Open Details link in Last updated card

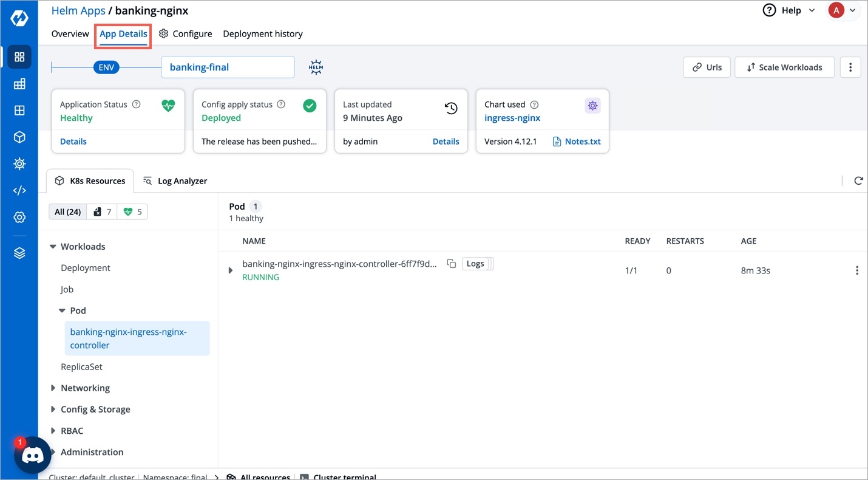[446, 142]
